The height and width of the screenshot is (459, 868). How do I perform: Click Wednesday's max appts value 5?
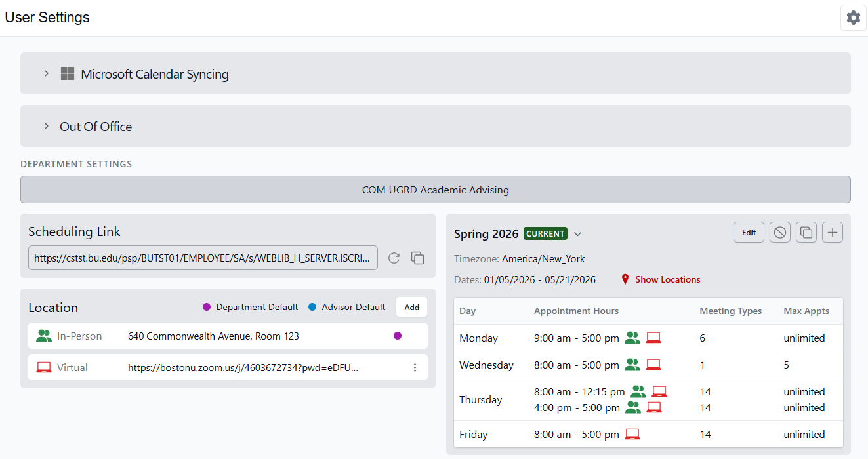click(787, 365)
